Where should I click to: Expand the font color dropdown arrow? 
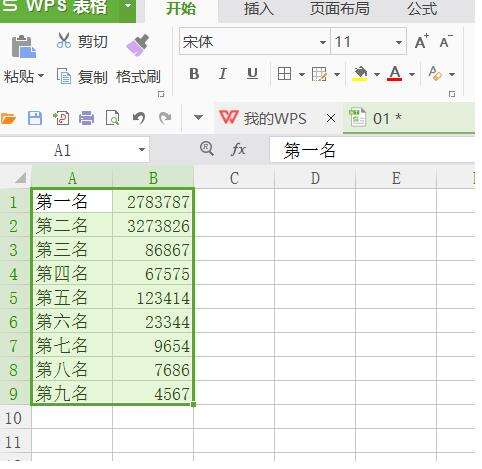412,74
